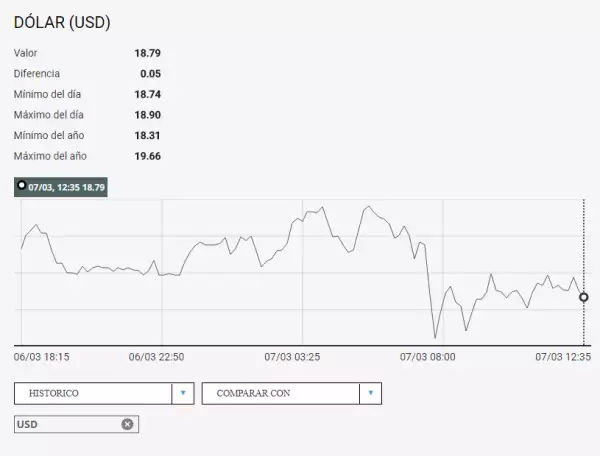Select the 07/03 08:00 axis label
Screen dimensions: 600x456
point(427,356)
